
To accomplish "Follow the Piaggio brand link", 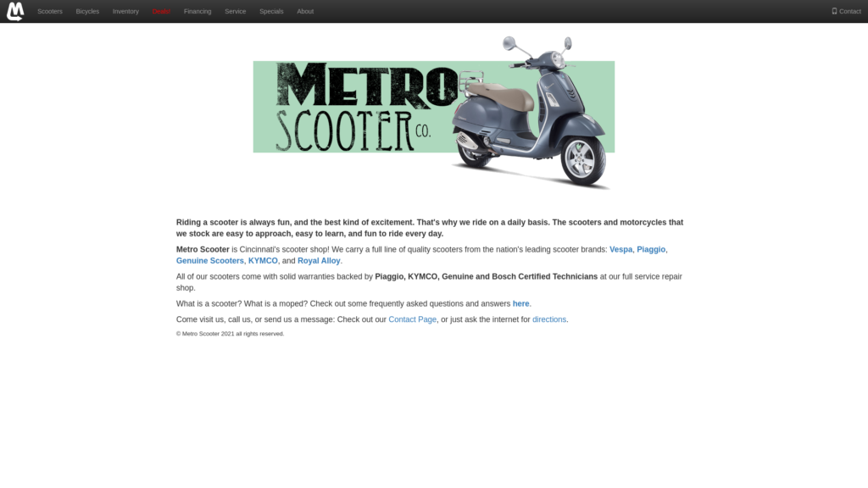I will pyautogui.click(x=651, y=250).
